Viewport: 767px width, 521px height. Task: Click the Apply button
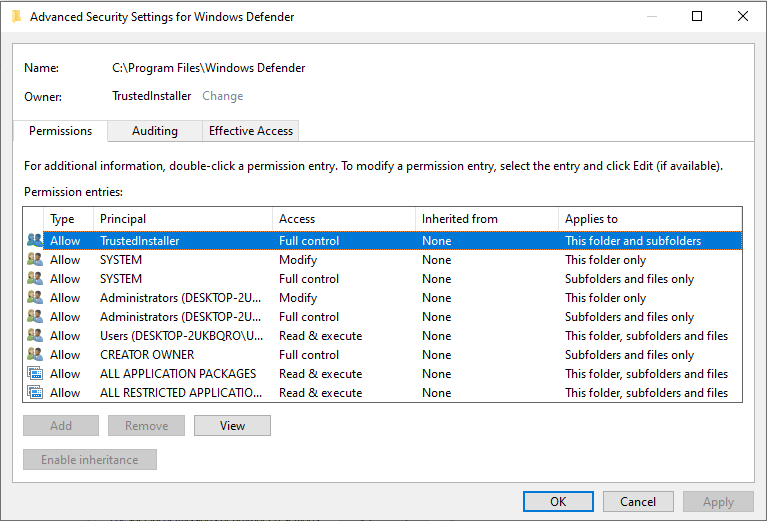[x=718, y=501]
